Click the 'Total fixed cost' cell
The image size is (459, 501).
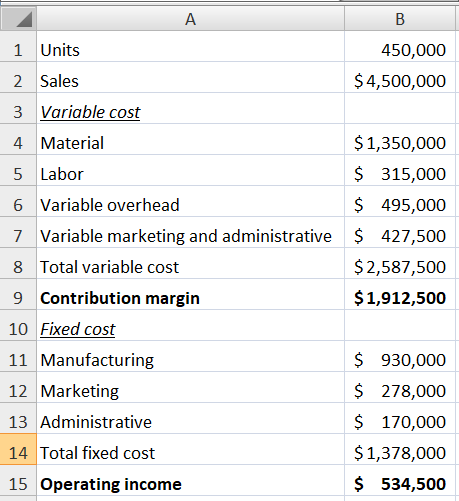(190, 449)
